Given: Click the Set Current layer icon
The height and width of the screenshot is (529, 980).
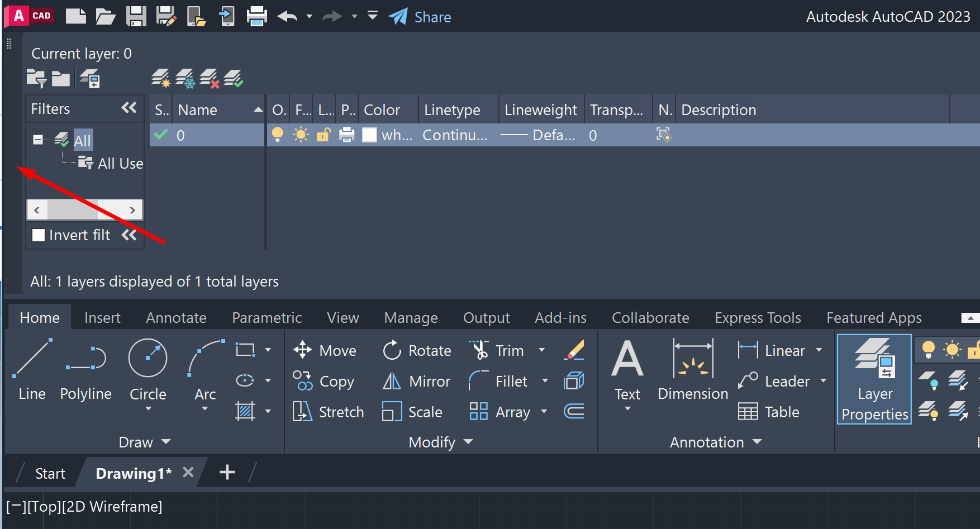Looking at the screenshot, I should pos(234,78).
